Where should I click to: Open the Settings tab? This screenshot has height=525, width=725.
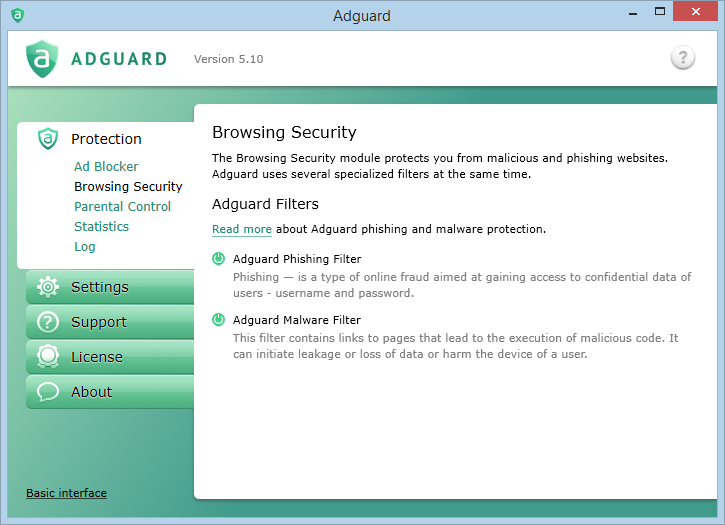(x=110, y=287)
